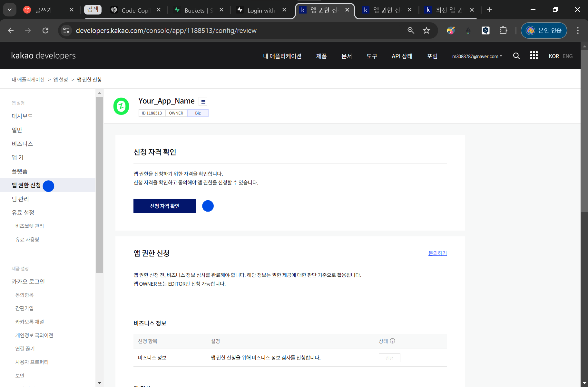Click 앱 설정 breadcrumb link
588x387 pixels.
[61, 79]
